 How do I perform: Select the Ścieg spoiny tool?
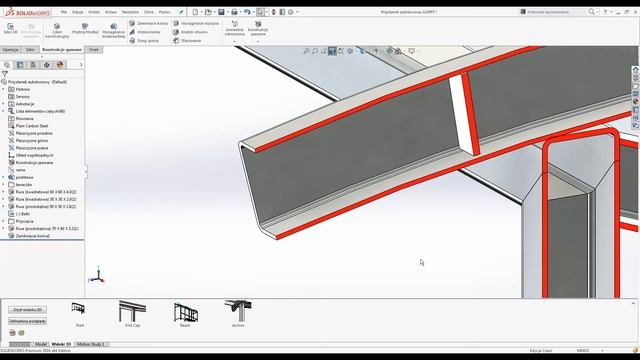point(144,40)
